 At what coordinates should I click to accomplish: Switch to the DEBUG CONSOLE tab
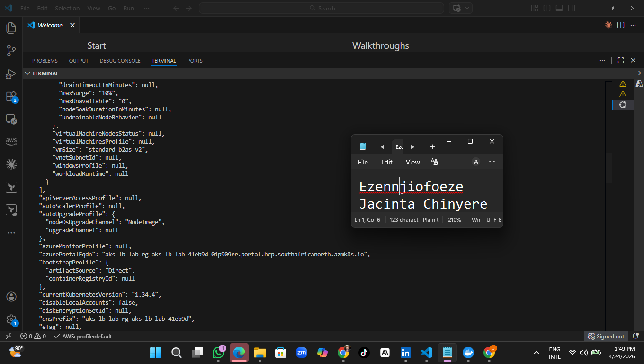point(120,61)
